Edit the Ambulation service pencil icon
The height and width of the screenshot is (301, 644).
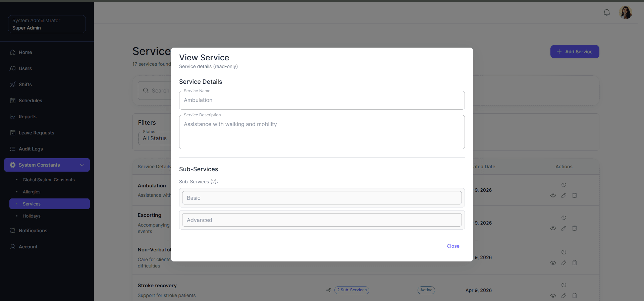click(x=564, y=195)
